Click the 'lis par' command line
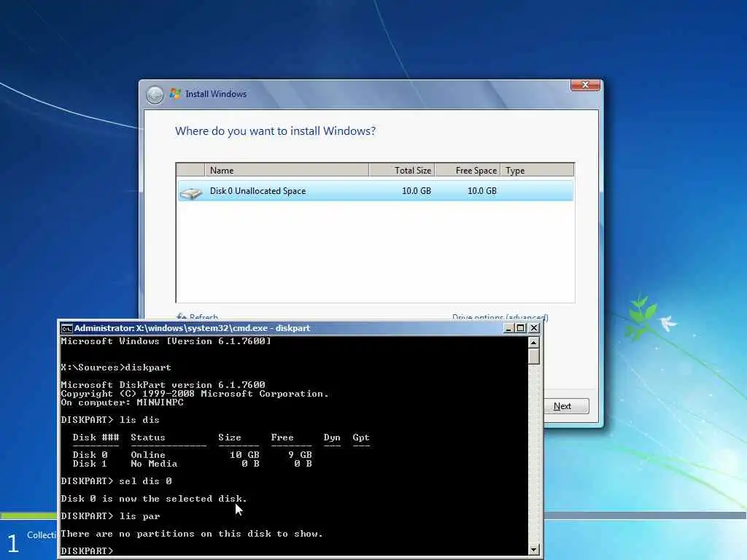 coord(111,516)
